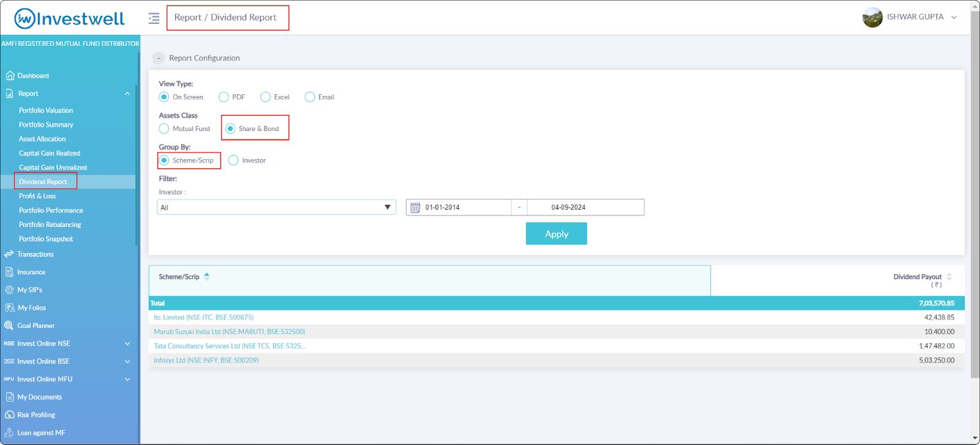Click the Report / Dividend Report breadcrumb
Image resolution: width=980 pixels, height=445 pixels.
pos(225,18)
